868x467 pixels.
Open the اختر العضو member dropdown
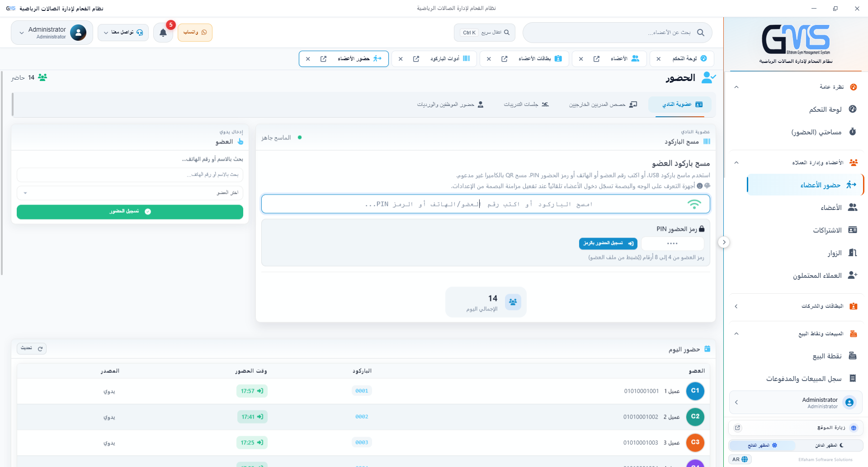pyautogui.click(x=130, y=193)
